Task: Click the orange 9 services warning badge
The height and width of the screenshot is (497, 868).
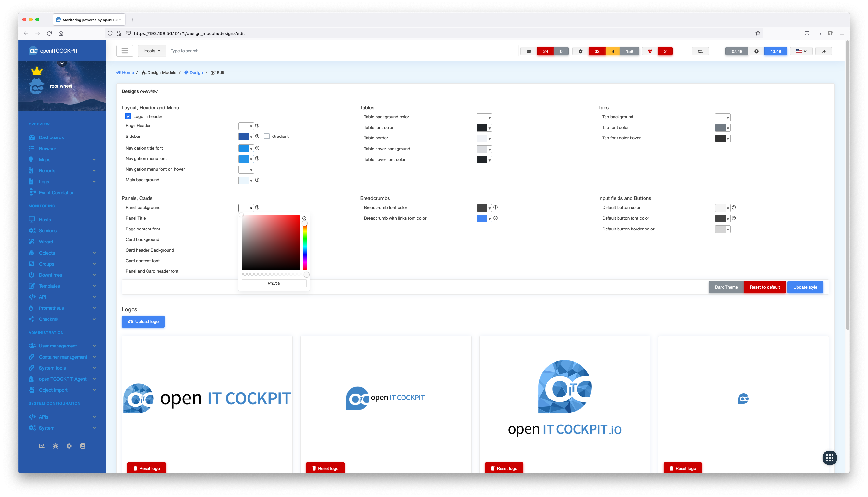Action: pos(612,51)
